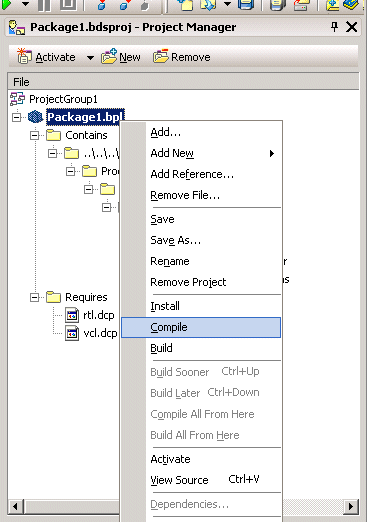Select the rtl.dcp file icon
Viewport: 367px width, 522px height.
pos(72,315)
